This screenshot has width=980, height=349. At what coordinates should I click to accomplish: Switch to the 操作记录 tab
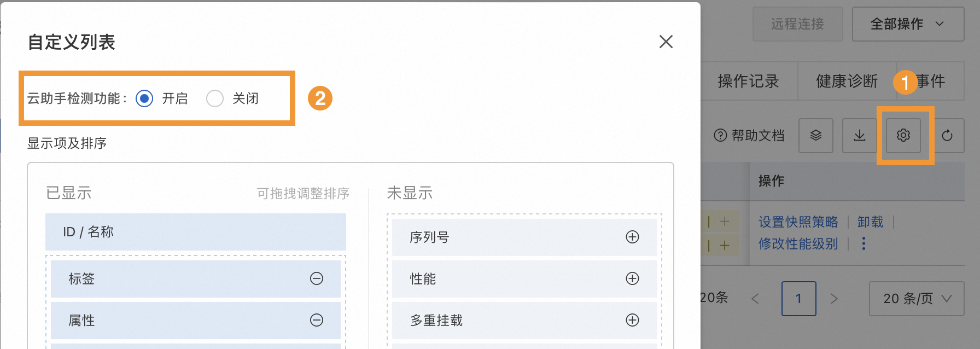748,81
